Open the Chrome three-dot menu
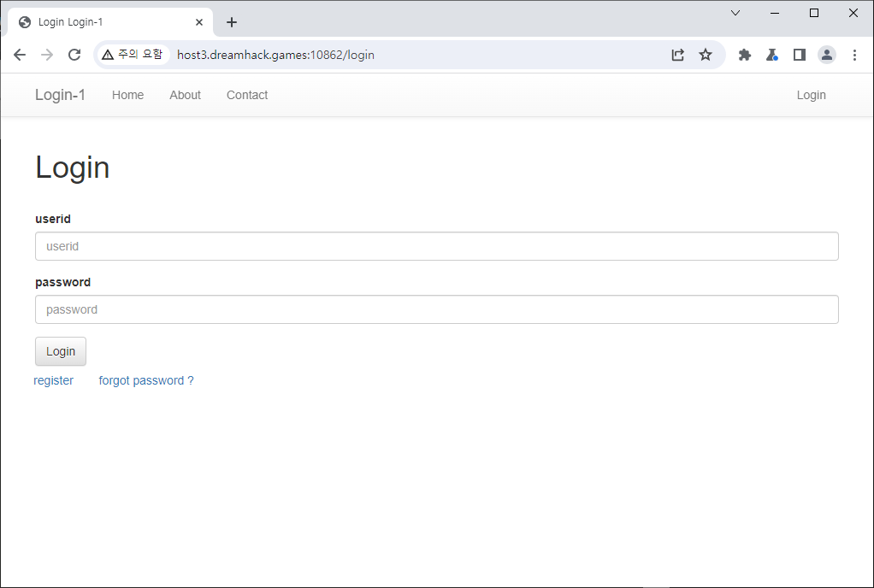The image size is (874, 588). (854, 55)
